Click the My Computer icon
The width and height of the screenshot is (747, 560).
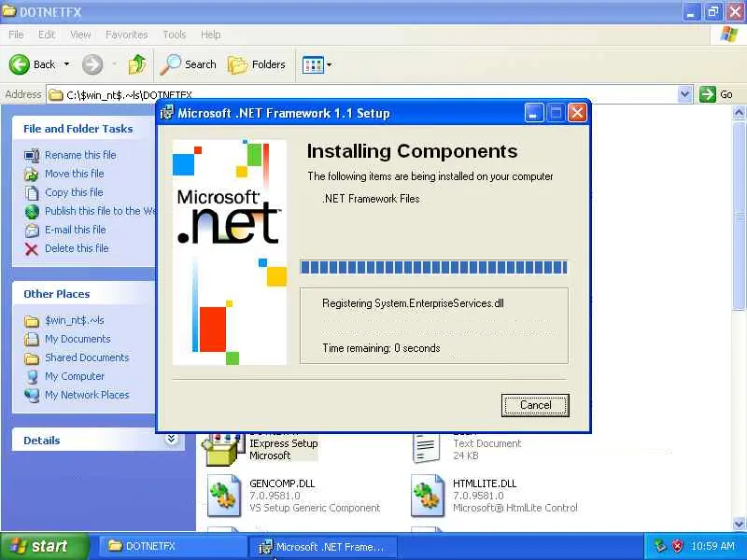(32, 377)
